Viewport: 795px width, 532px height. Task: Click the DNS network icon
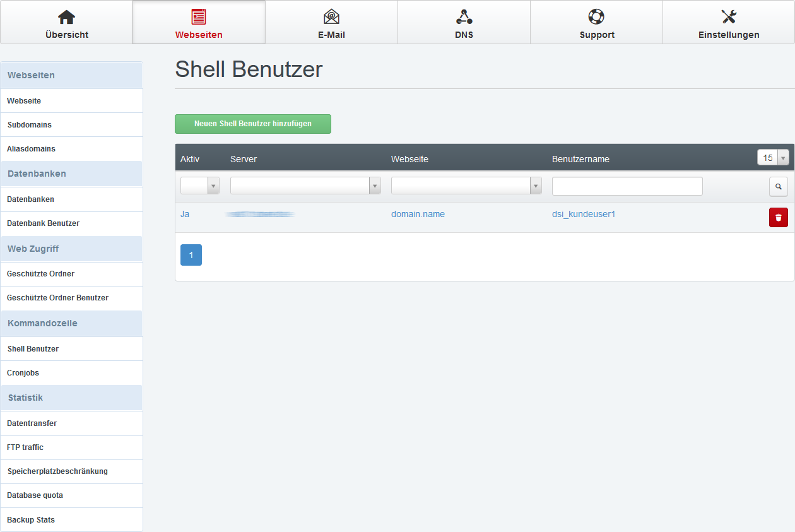click(x=464, y=17)
